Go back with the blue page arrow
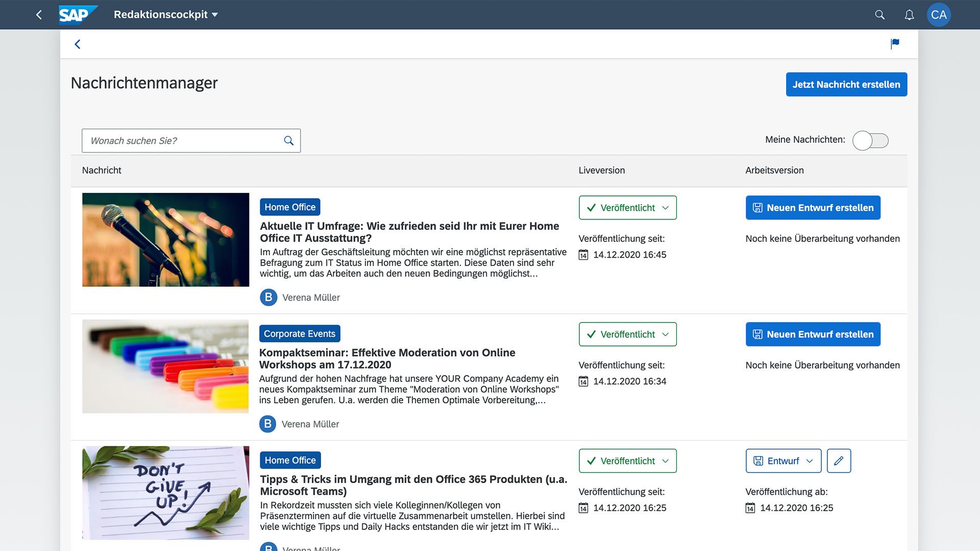This screenshot has width=980, height=551. click(78, 44)
